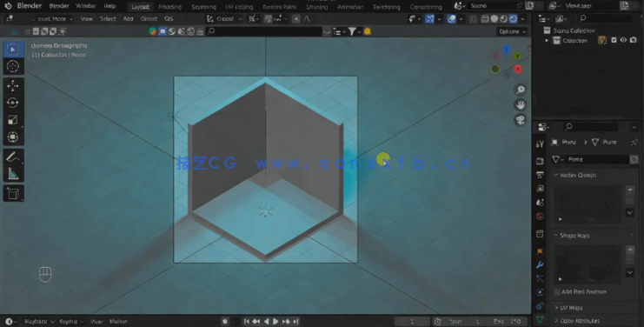Open the Object properties tab

pyautogui.click(x=540, y=250)
